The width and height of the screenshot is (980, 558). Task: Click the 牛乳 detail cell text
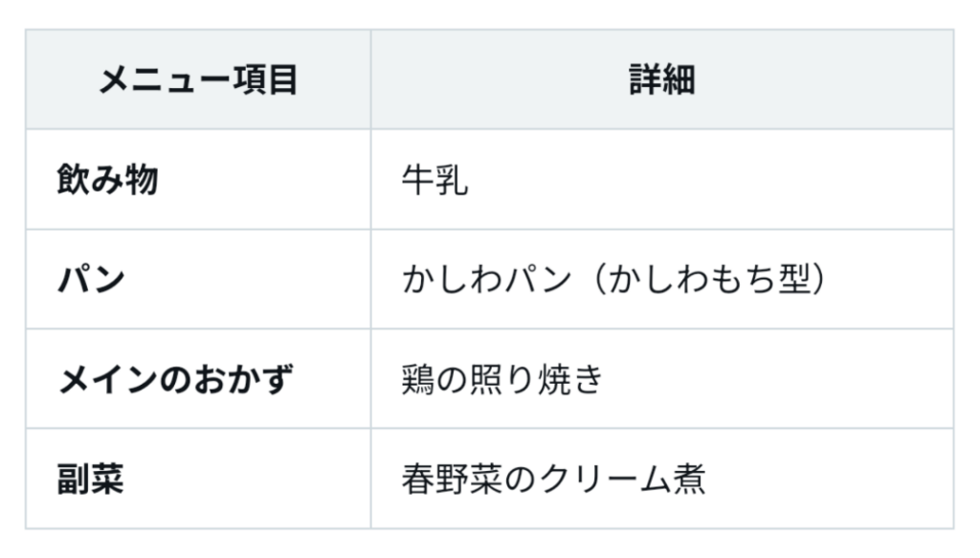(434, 180)
